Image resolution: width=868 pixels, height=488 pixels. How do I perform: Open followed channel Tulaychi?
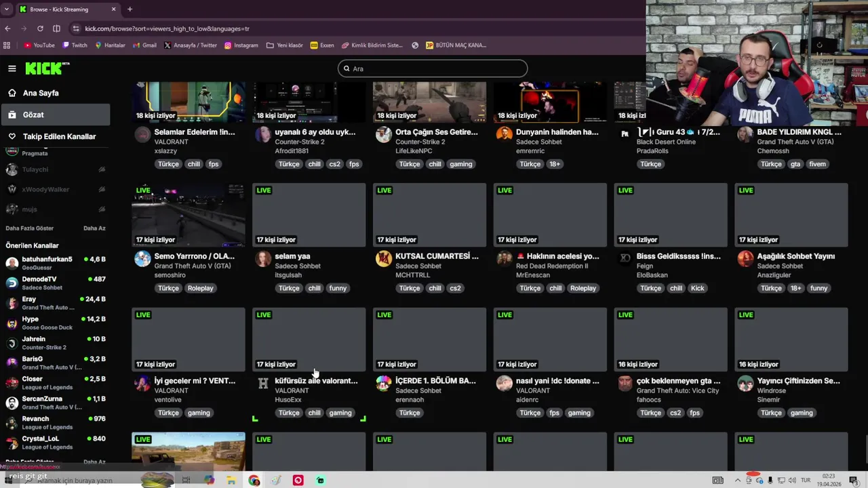click(56, 169)
